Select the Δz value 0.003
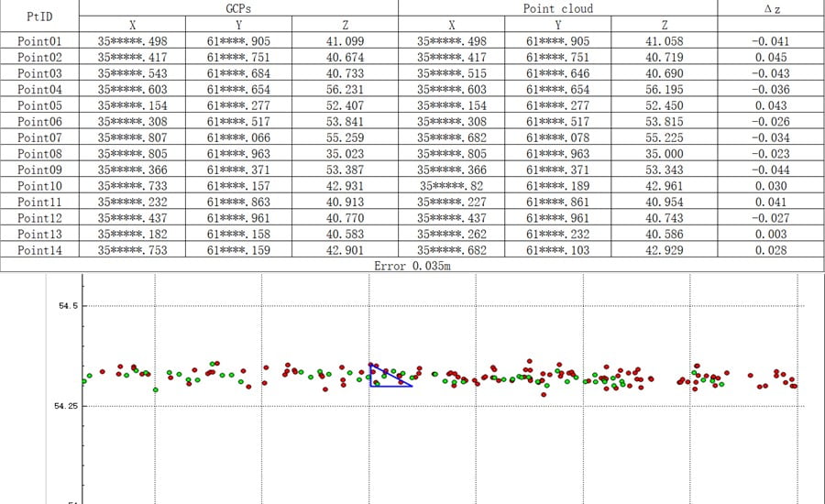This screenshot has height=504, width=825. point(770,235)
